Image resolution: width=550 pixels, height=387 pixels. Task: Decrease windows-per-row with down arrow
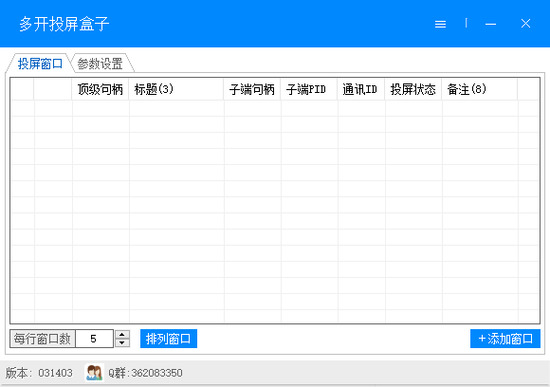[122, 343]
